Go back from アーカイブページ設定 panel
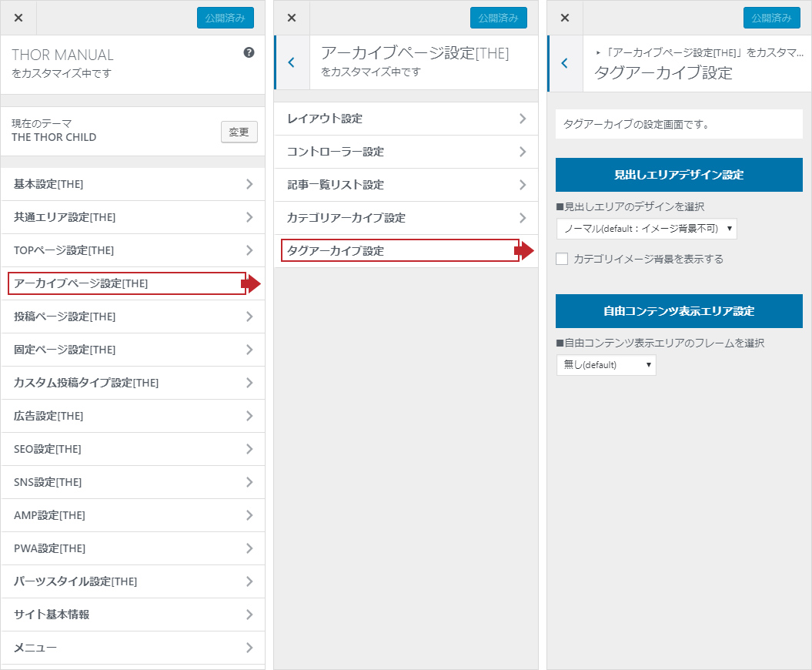The height and width of the screenshot is (670, 812). click(291, 63)
